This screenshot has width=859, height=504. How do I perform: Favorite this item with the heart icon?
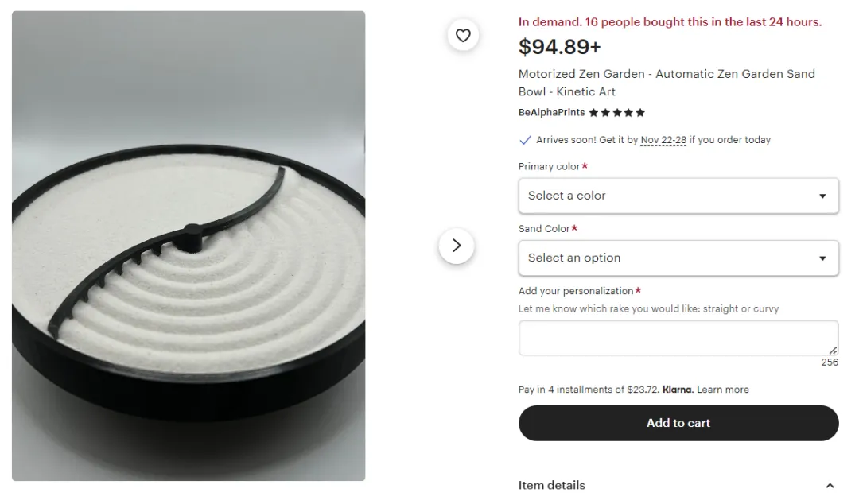(x=463, y=36)
